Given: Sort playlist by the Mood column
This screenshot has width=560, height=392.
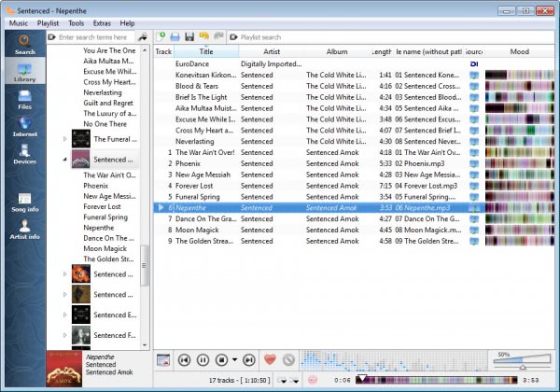Looking at the screenshot, I should 519,51.
